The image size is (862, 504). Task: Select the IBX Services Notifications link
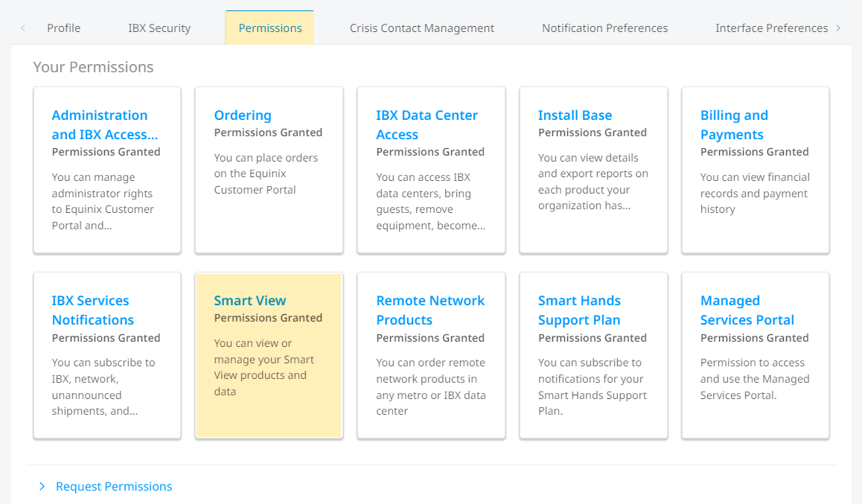click(x=92, y=310)
